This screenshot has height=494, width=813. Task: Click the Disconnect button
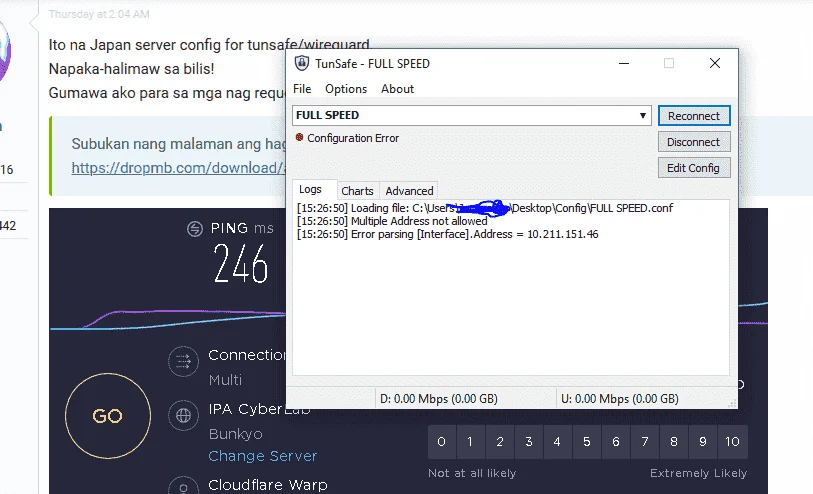[694, 142]
